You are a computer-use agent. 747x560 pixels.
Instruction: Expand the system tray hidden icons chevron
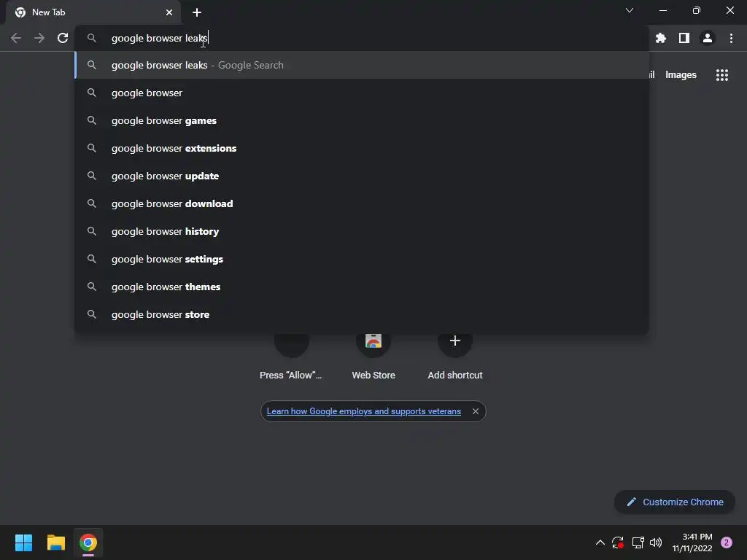pos(600,542)
